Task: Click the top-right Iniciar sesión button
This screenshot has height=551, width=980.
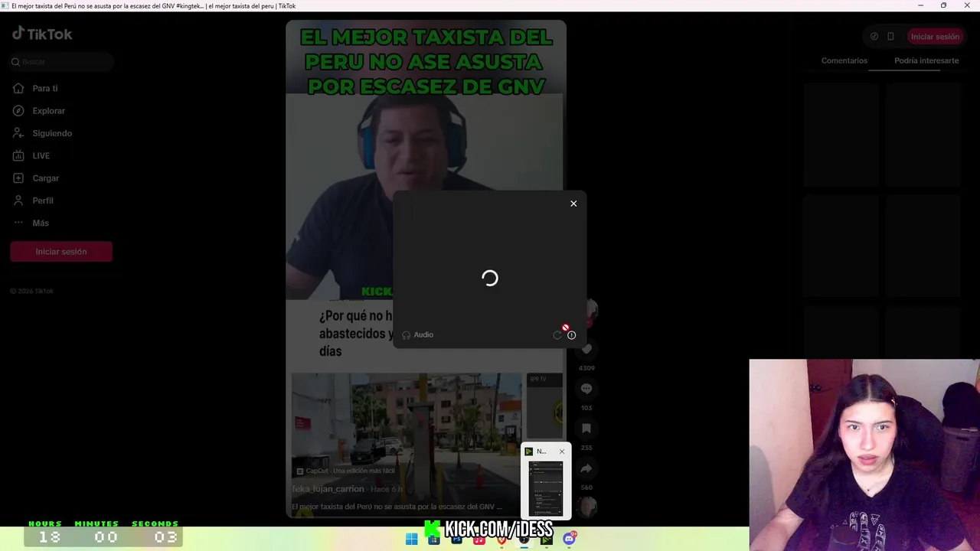Action: (x=935, y=37)
